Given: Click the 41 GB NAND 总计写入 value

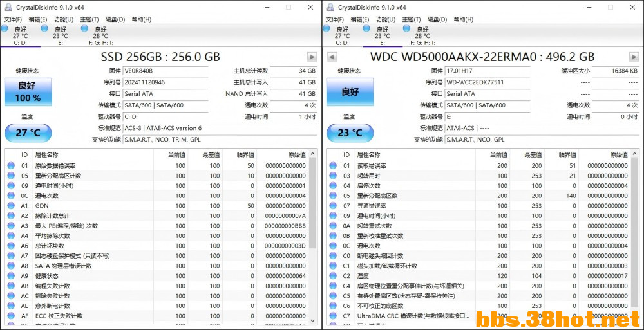Looking at the screenshot, I should pos(294,93).
